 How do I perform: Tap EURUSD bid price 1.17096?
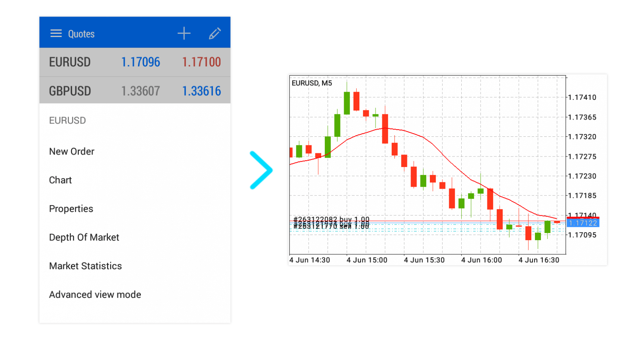[x=140, y=62]
